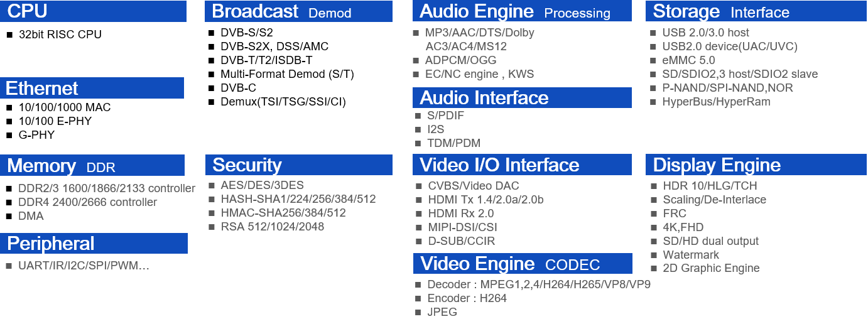Click the Audio Engine Processing header

pos(522,11)
